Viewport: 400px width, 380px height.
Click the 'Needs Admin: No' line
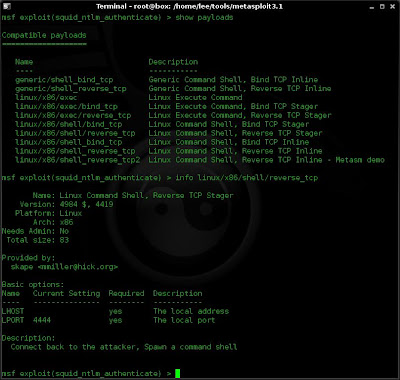click(x=35, y=231)
